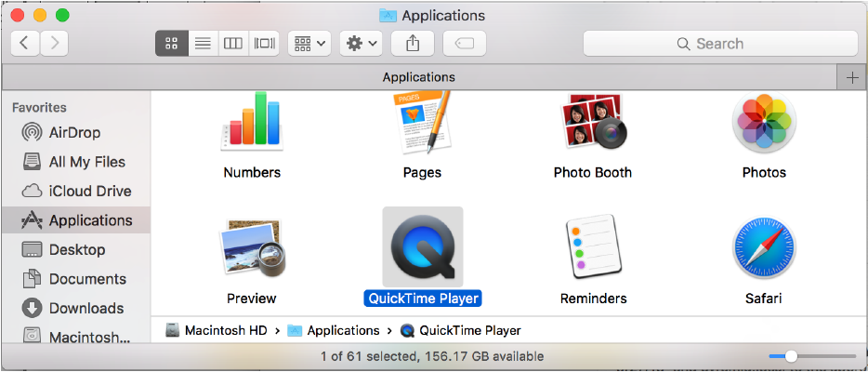The image size is (868, 372).
Task: Minimize window with the yellow button
Action: click(40, 16)
